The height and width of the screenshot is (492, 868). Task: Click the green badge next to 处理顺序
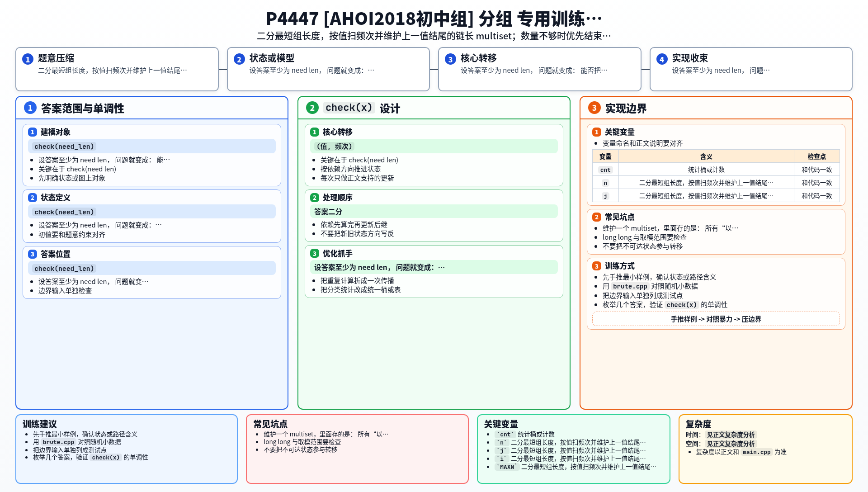point(315,198)
